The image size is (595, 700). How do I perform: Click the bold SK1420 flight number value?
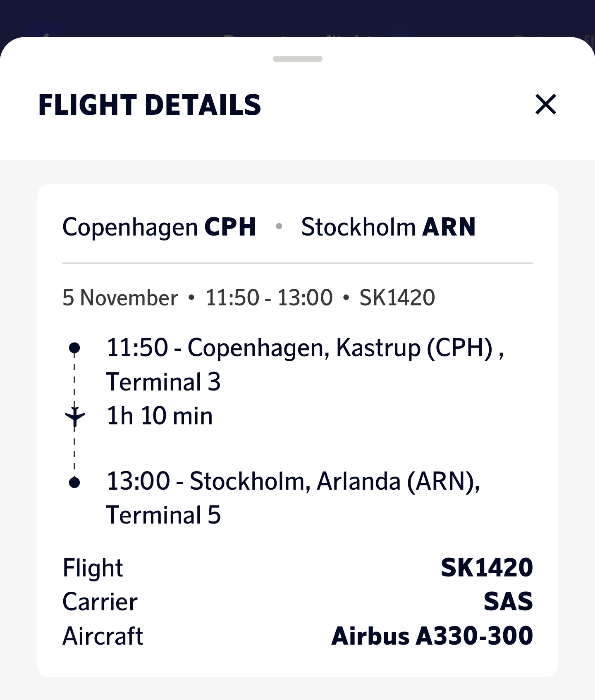pyautogui.click(x=487, y=567)
